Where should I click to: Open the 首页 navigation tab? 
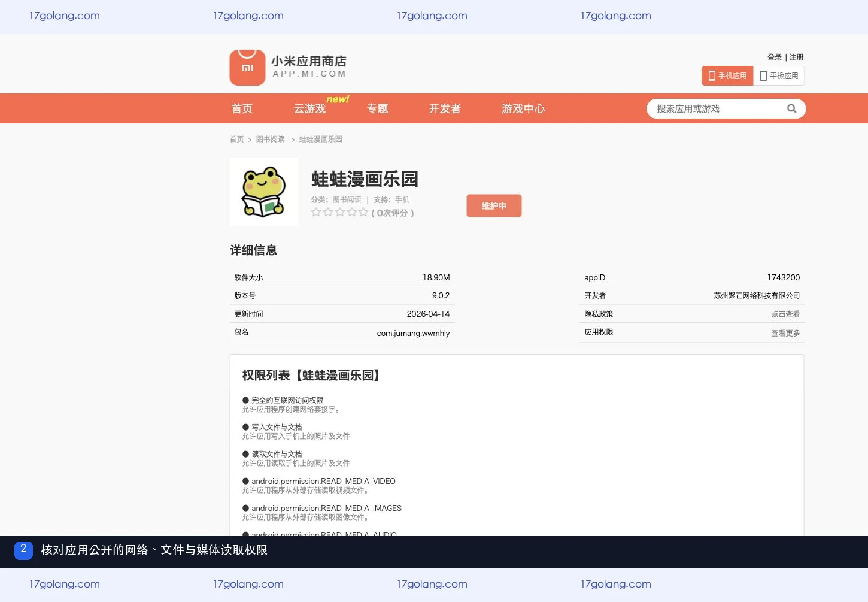click(242, 108)
